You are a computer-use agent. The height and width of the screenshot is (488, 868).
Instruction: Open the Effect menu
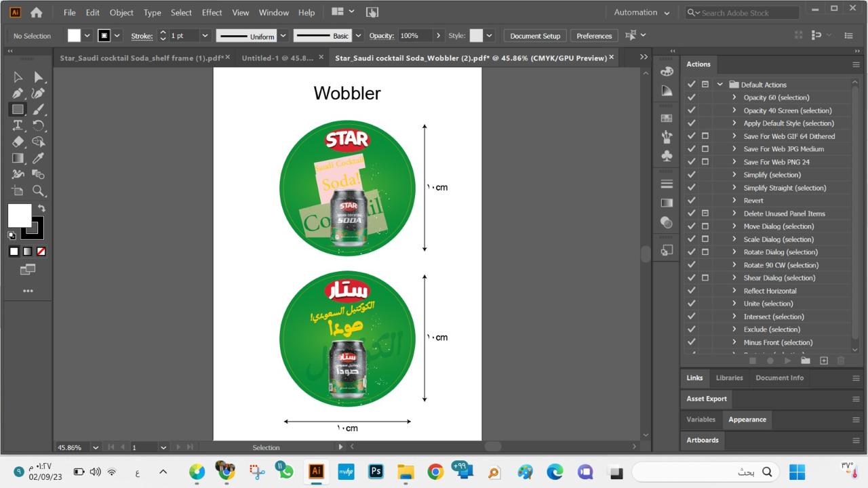(x=212, y=12)
